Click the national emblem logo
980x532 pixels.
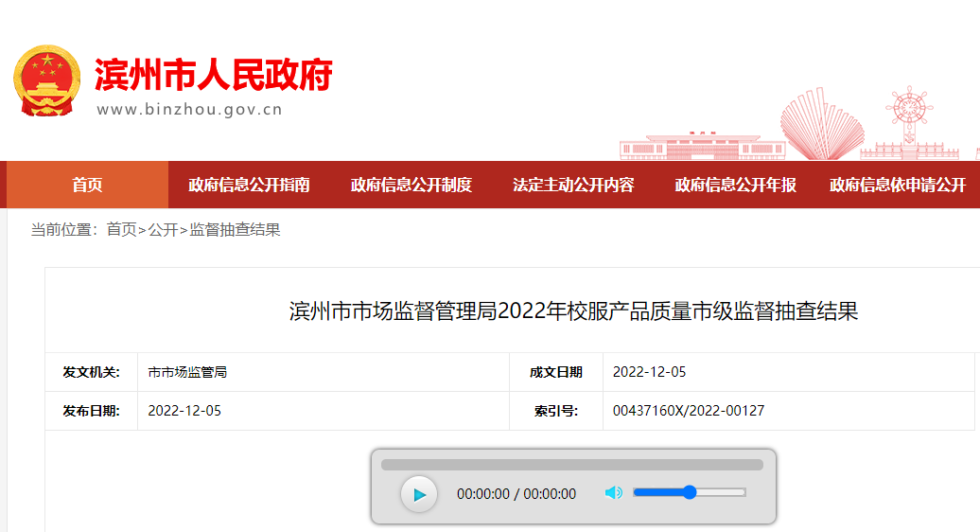point(47,81)
